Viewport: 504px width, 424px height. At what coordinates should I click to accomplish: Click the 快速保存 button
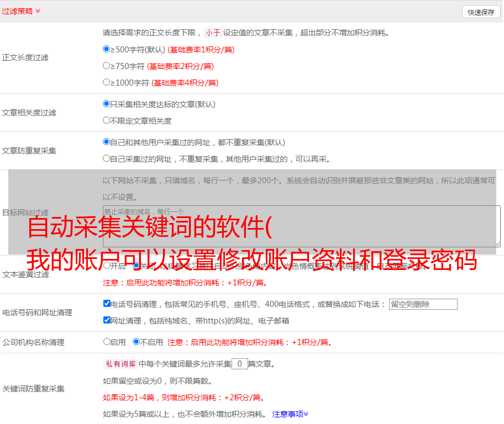click(481, 12)
